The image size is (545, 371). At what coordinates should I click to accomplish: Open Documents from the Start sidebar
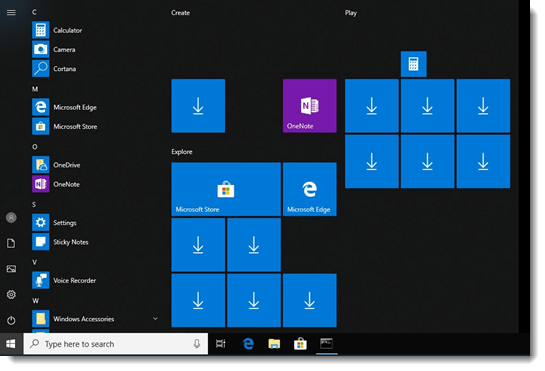(x=11, y=243)
